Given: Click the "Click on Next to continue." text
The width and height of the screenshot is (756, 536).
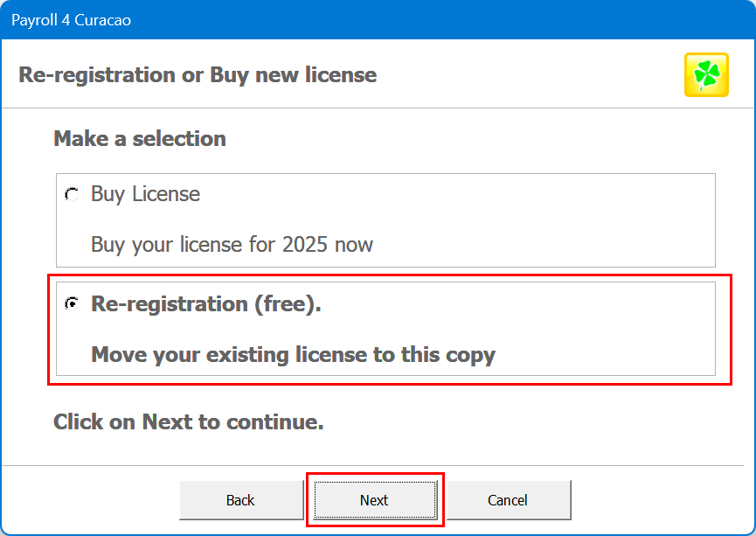Looking at the screenshot, I should tap(189, 422).
